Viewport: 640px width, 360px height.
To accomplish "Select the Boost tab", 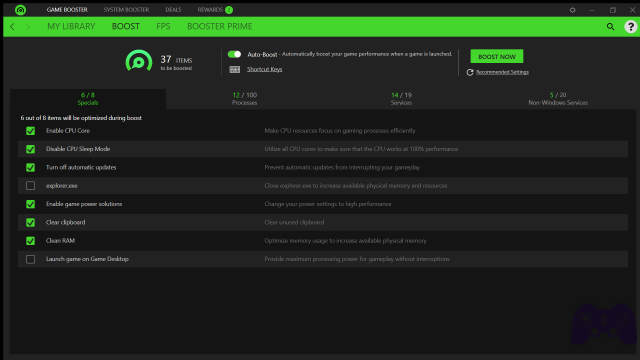I will [x=126, y=27].
